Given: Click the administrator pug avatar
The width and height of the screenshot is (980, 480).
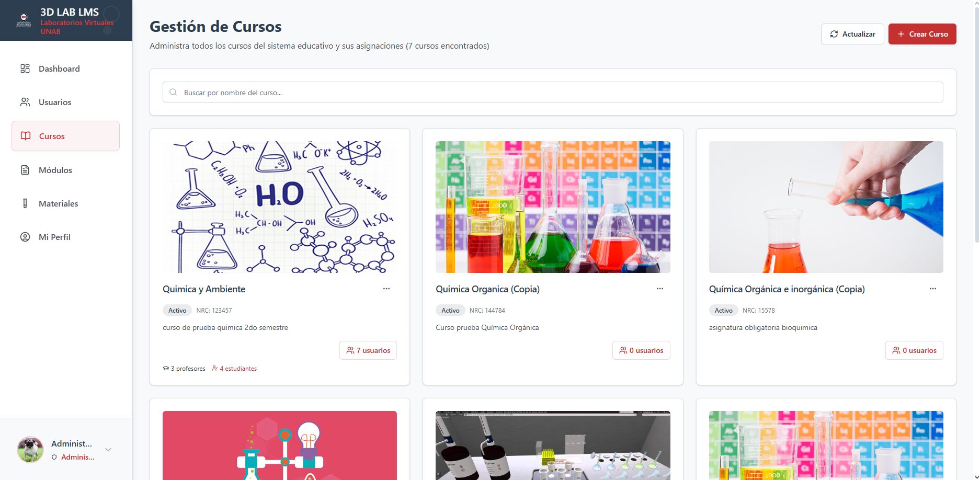Looking at the screenshot, I should pyautogui.click(x=30, y=450).
